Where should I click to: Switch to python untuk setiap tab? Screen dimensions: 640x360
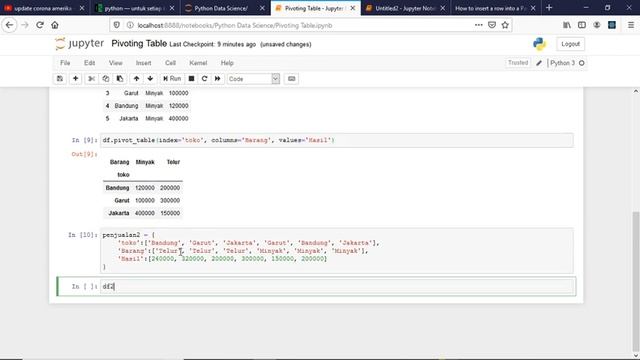135,8
